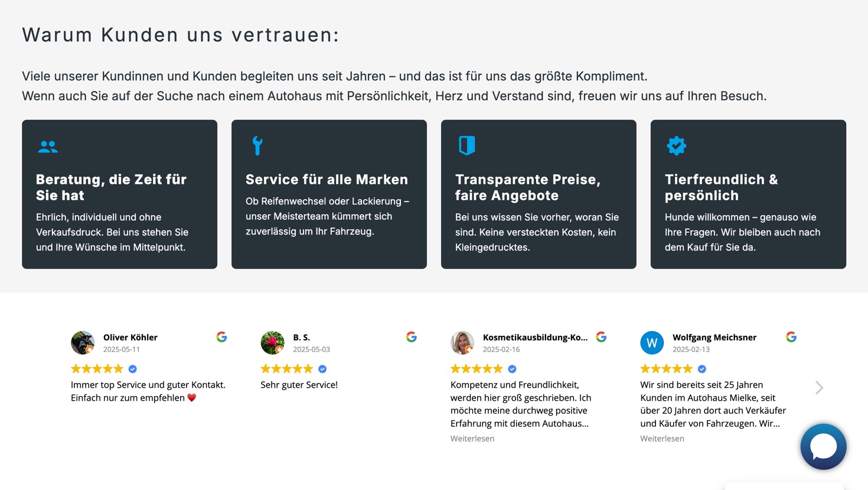This screenshot has height=490, width=868.
Task: Click the verified badge icon on Tierfreundlich card
Action: click(677, 145)
